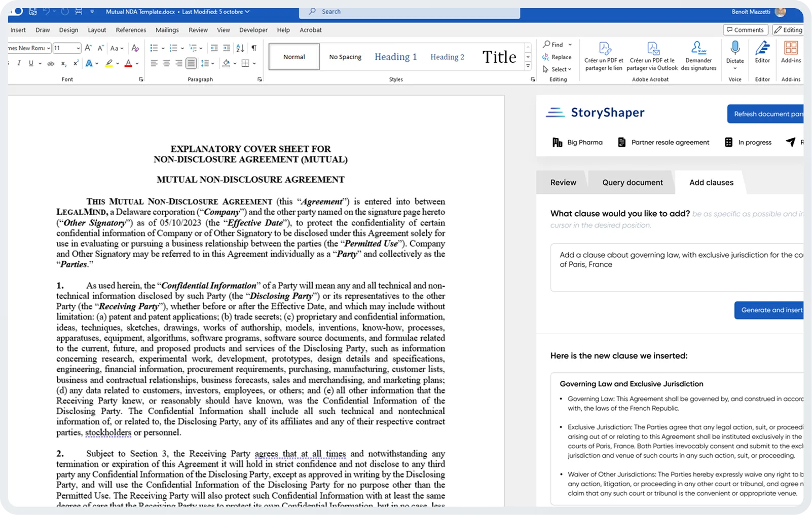Toggle italic formatting
The height and width of the screenshot is (515, 812).
(19, 63)
